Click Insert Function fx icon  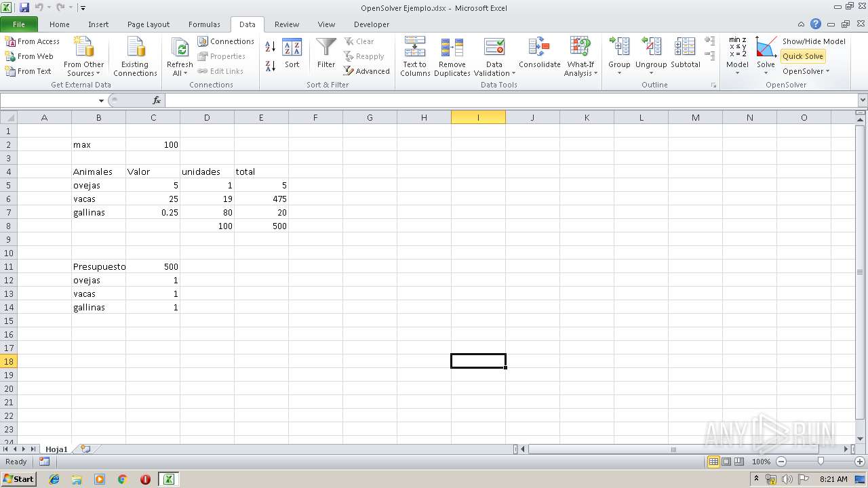point(157,100)
